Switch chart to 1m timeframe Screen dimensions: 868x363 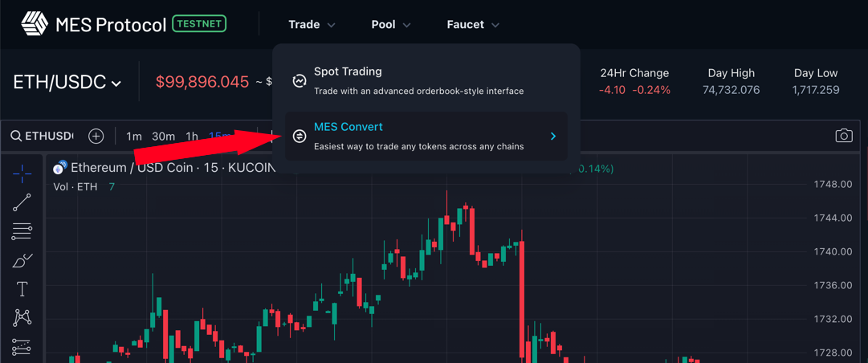[x=134, y=137]
